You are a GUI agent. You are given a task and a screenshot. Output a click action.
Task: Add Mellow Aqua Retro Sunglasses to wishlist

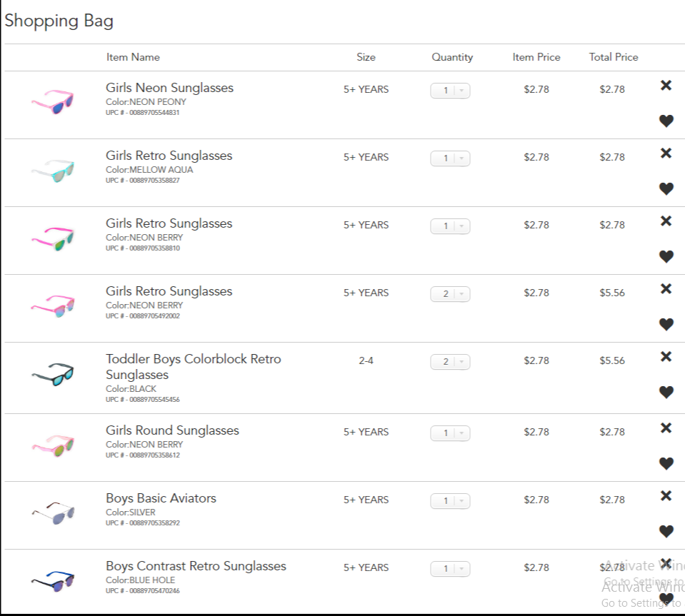tap(666, 189)
